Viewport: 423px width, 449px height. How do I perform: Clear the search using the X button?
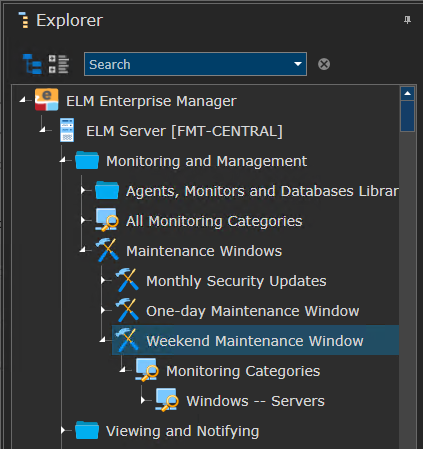coord(324,64)
